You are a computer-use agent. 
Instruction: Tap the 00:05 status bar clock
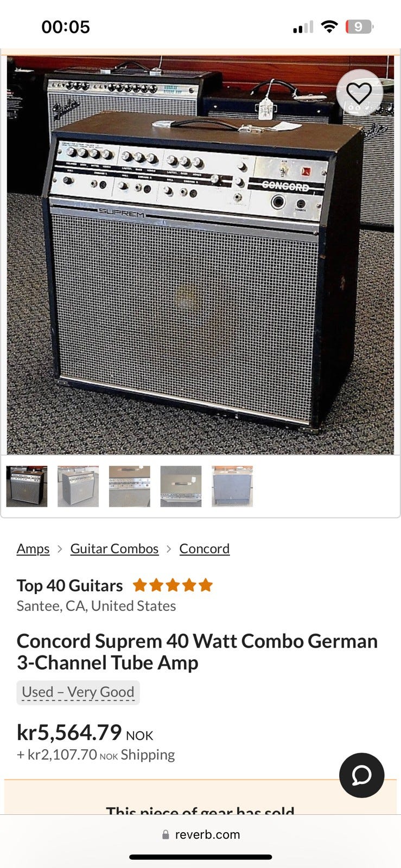pos(66,27)
